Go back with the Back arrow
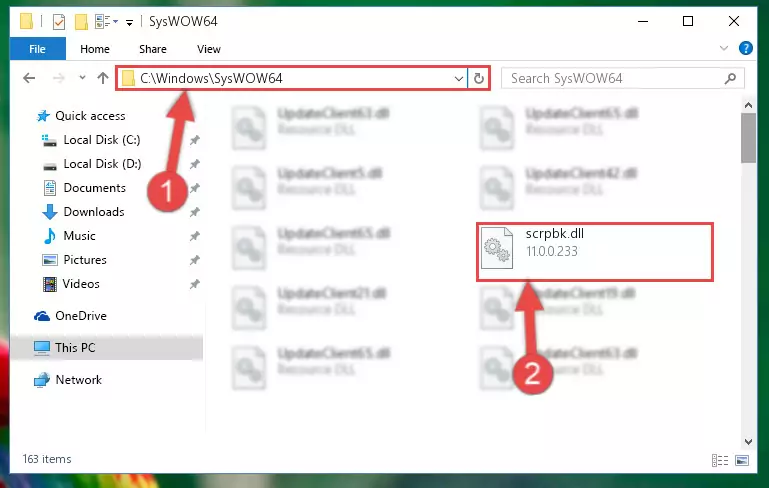769x488 pixels. (29, 78)
